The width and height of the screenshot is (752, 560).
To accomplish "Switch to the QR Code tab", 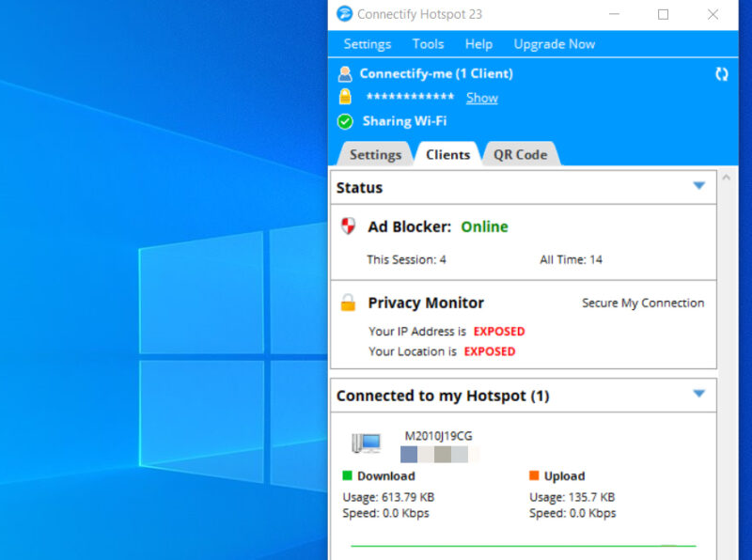I will [x=521, y=154].
